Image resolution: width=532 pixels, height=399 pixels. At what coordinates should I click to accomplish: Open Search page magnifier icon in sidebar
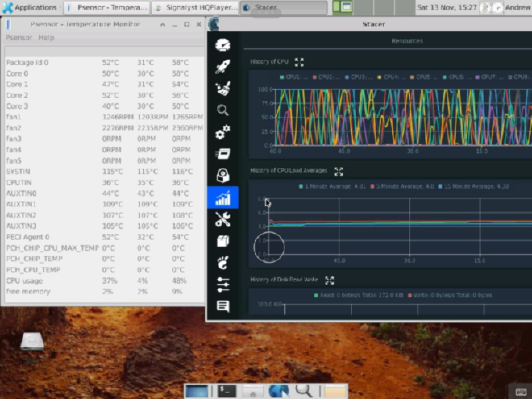point(223,110)
